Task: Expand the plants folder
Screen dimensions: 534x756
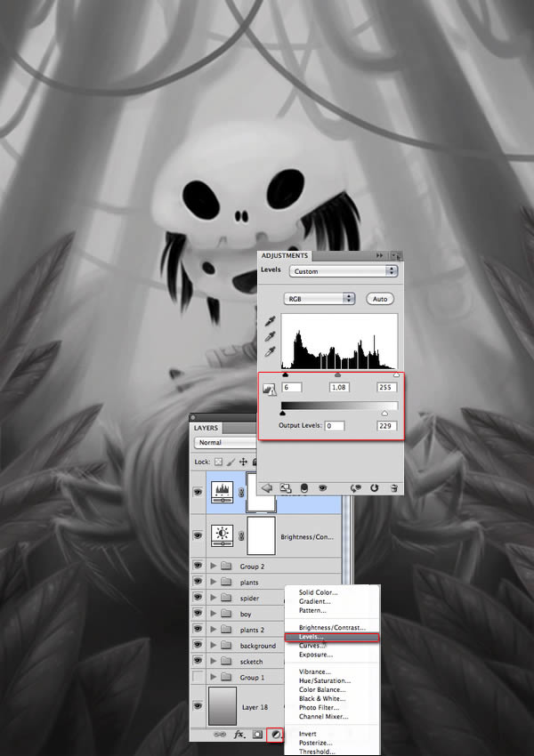Action: tap(214, 582)
